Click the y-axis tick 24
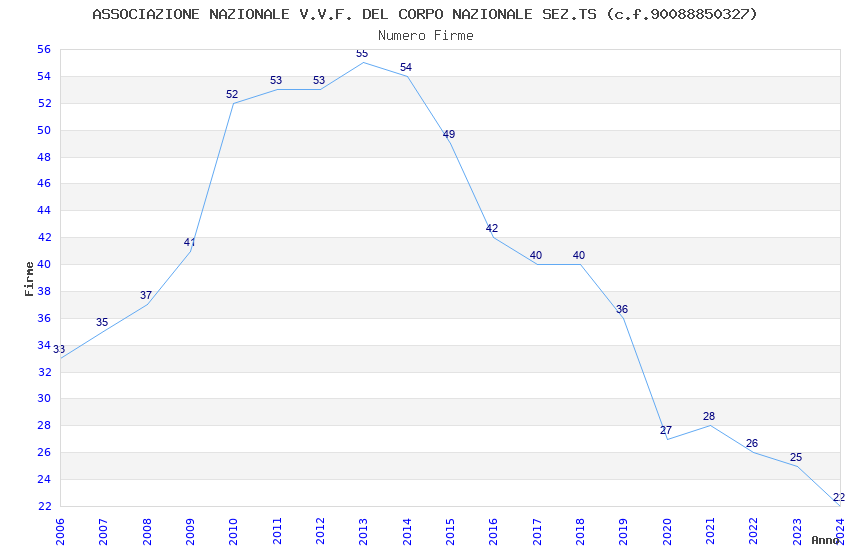The width and height of the screenshot is (850, 550). 44,480
